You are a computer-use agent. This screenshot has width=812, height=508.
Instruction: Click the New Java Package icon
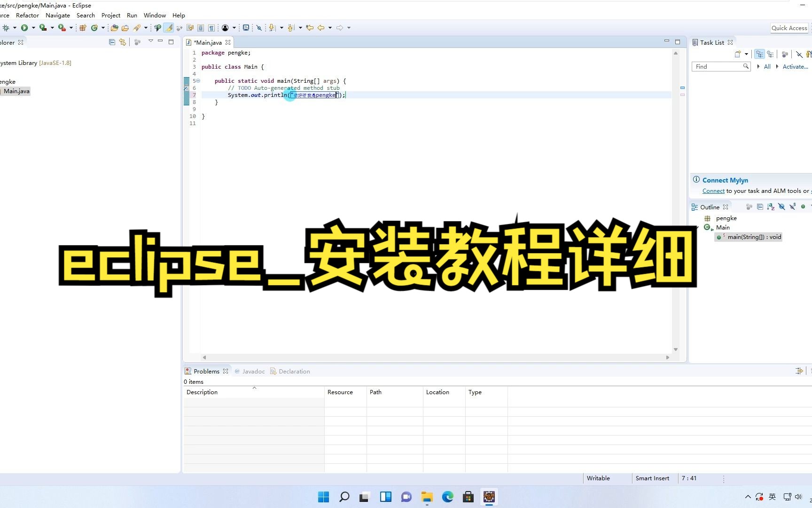pos(83,28)
